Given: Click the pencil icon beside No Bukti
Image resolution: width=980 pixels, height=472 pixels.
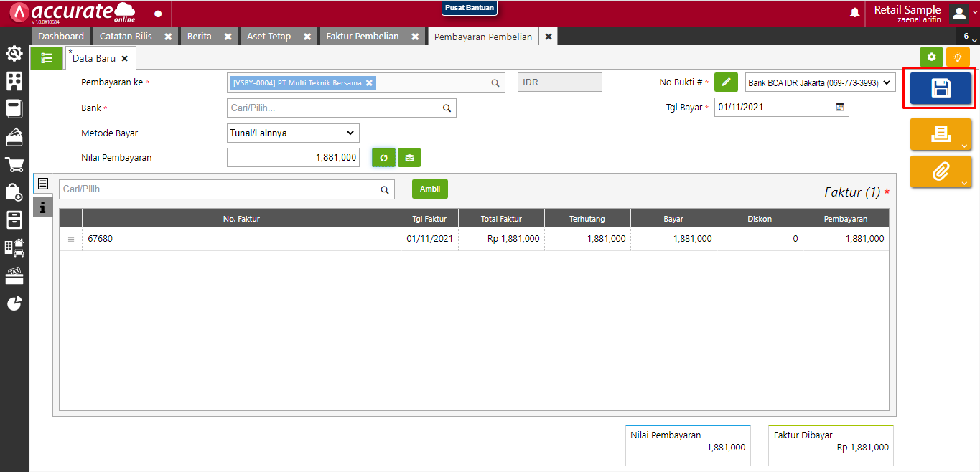Looking at the screenshot, I should click(x=726, y=82).
